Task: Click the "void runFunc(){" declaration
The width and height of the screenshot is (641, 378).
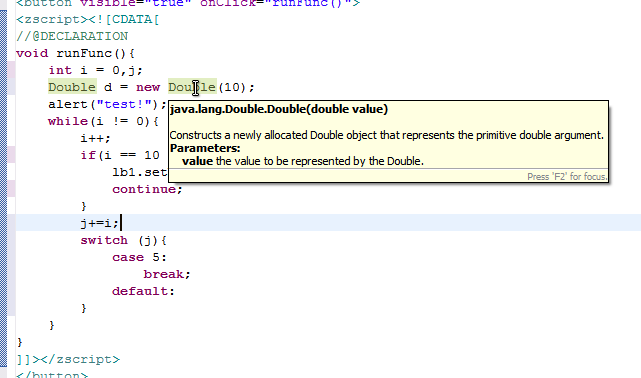Action: (x=75, y=54)
